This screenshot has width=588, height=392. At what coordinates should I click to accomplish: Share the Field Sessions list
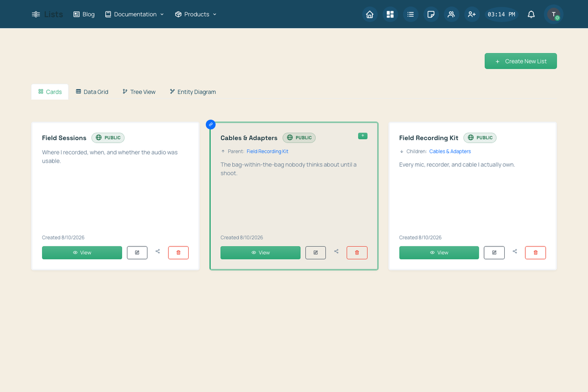coord(158,252)
